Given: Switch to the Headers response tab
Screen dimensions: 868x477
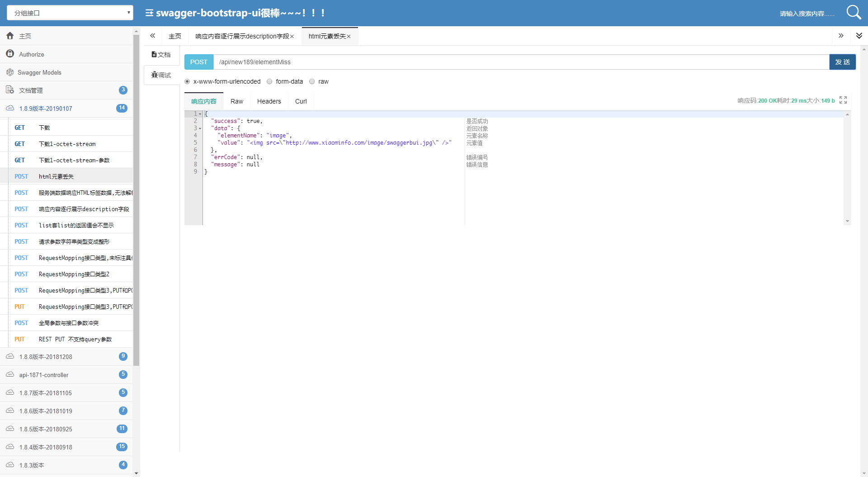Looking at the screenshot, I should pos(269,101).
